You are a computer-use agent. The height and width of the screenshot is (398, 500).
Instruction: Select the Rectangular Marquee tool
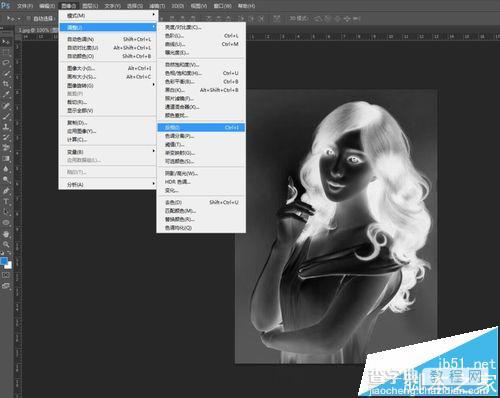[6, 52]
